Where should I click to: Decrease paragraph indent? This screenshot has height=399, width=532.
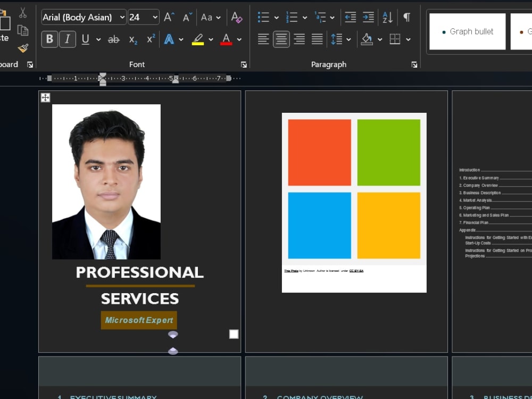[x=350, y=17]
